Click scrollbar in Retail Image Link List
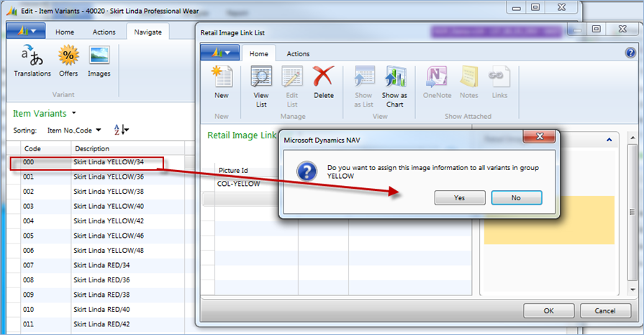 [x=633, y=212]
